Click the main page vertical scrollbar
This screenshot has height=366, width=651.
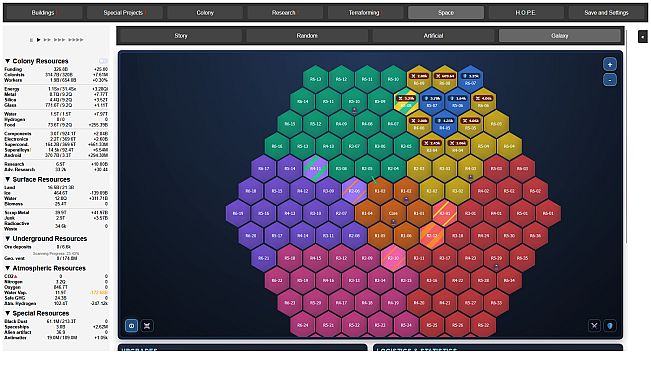click(x=626, y=137)
